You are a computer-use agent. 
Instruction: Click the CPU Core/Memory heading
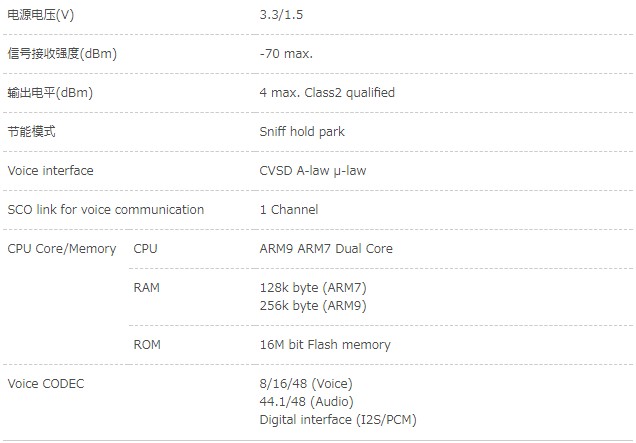pos(62,248)
